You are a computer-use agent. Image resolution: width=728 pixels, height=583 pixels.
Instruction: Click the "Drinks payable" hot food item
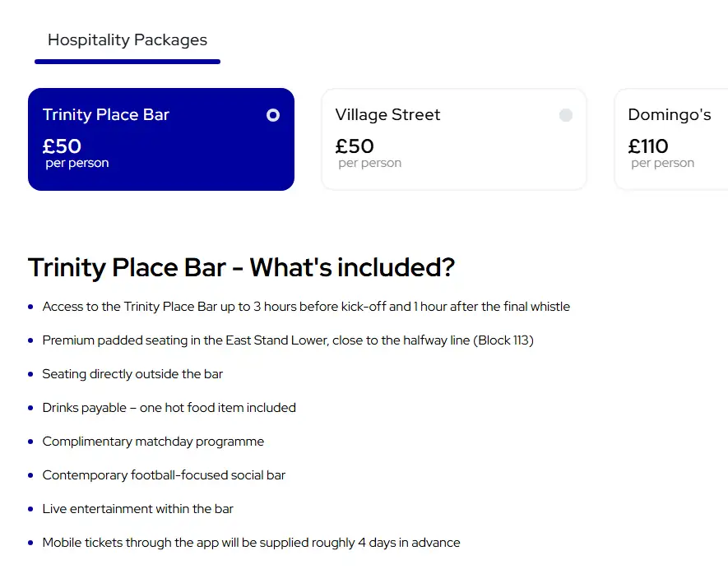coord(169,408)
